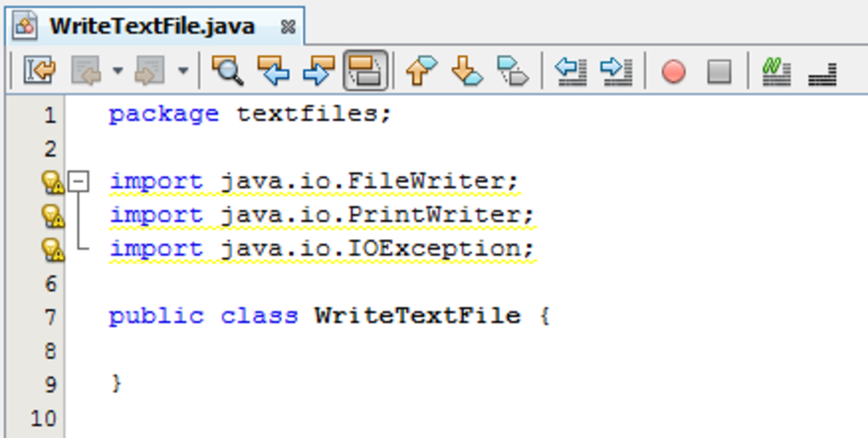Open the Back history dropdown arrow

pos(118,72)
